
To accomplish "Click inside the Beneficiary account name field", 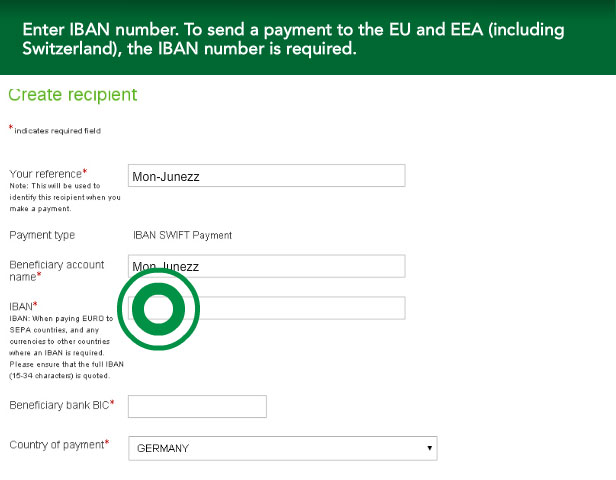I will (266, 266).
